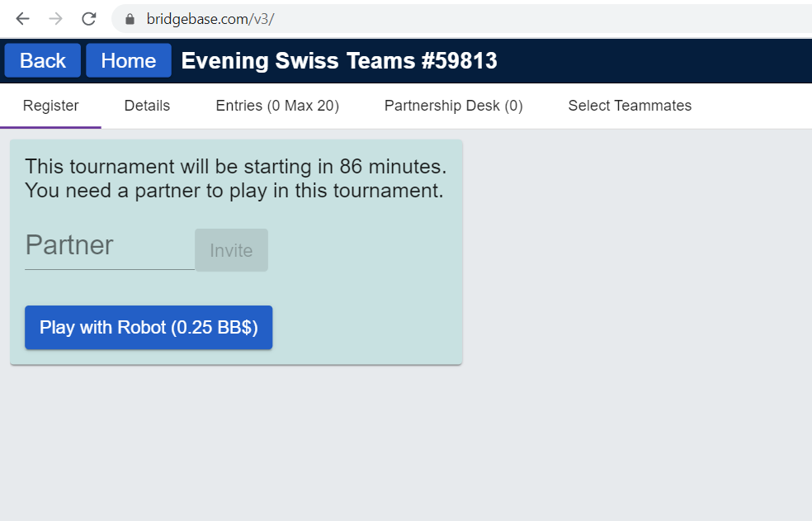Click the greyed-out Invite button
Viewport: 812px width, 521px height.
click(x=232, y=250)
